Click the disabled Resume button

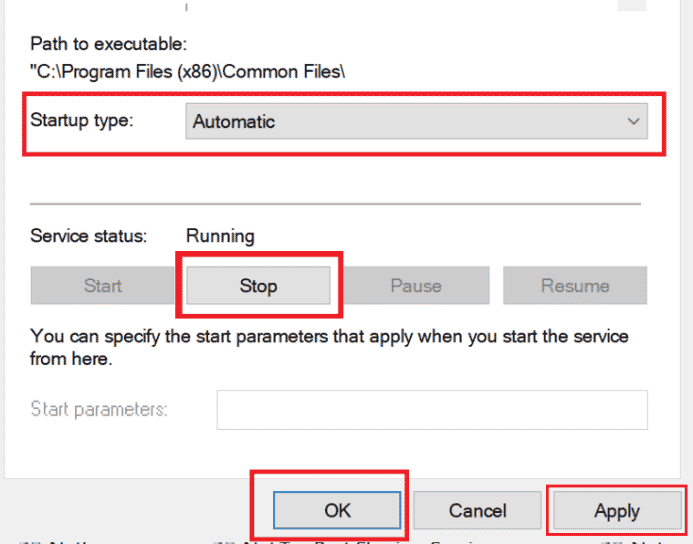pyautogui.click(x=575, y=286)
